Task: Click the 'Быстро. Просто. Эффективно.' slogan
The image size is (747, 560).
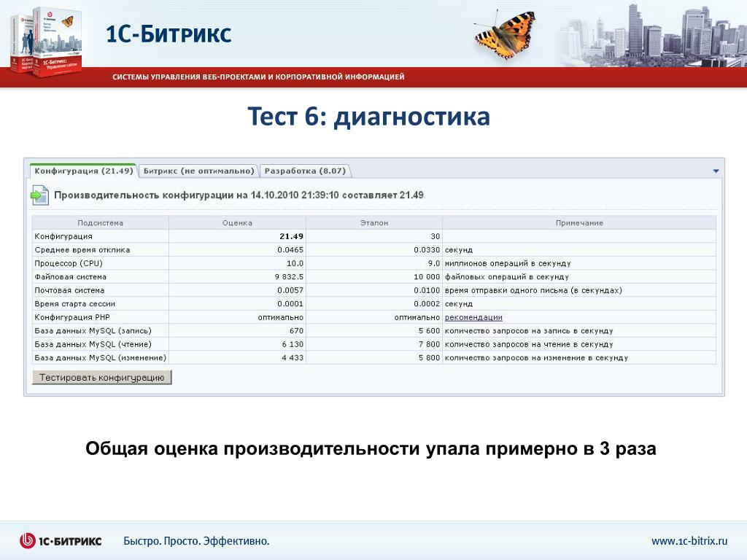Action: 196,542
